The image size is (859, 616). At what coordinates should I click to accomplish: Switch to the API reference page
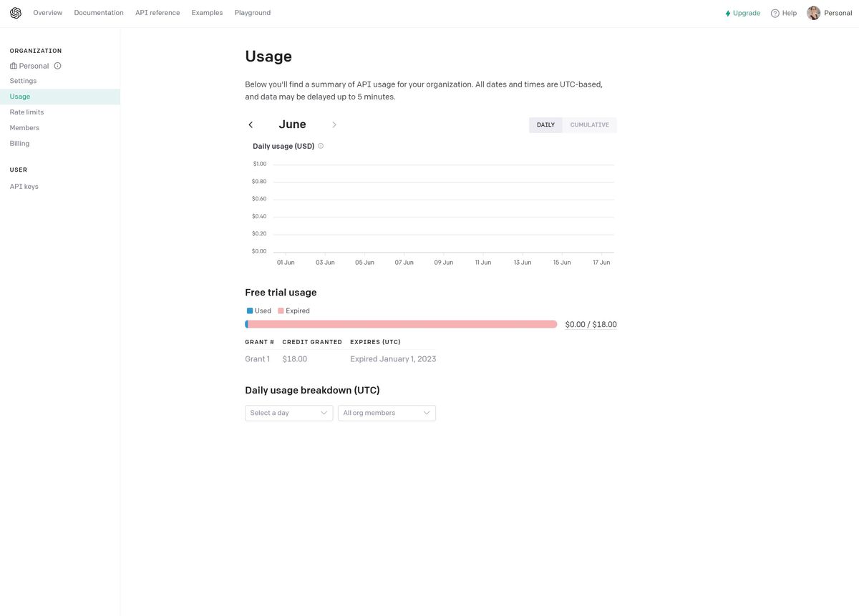tap(157, 13)
